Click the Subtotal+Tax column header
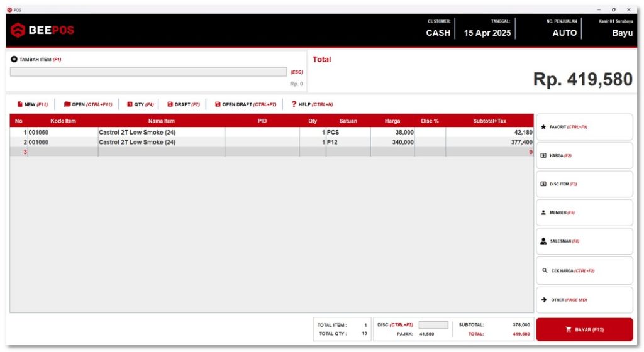This screenshot has width=644, height=352. pyautogui.click(x=489, y=121)
